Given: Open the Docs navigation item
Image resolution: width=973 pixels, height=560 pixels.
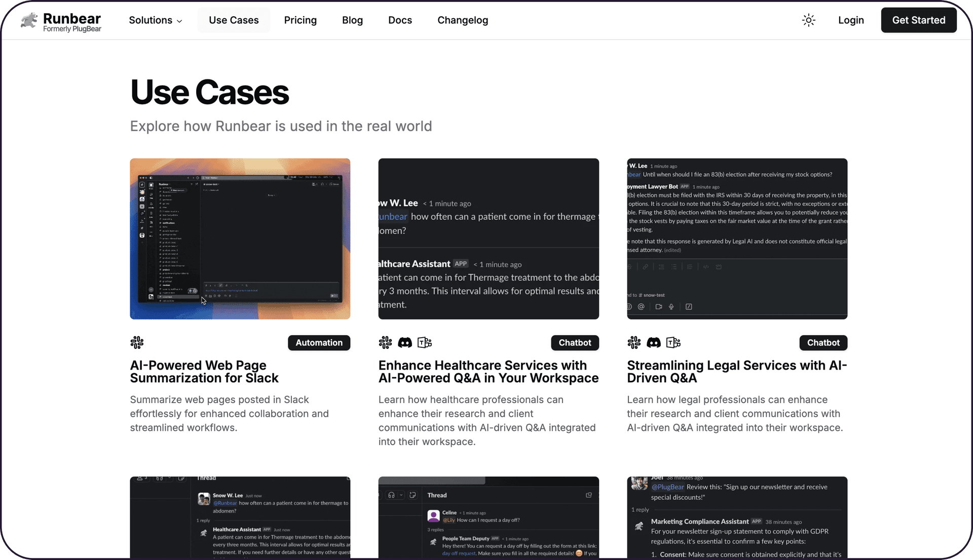Looking at the screenshot, I should [x=400, y=20].
